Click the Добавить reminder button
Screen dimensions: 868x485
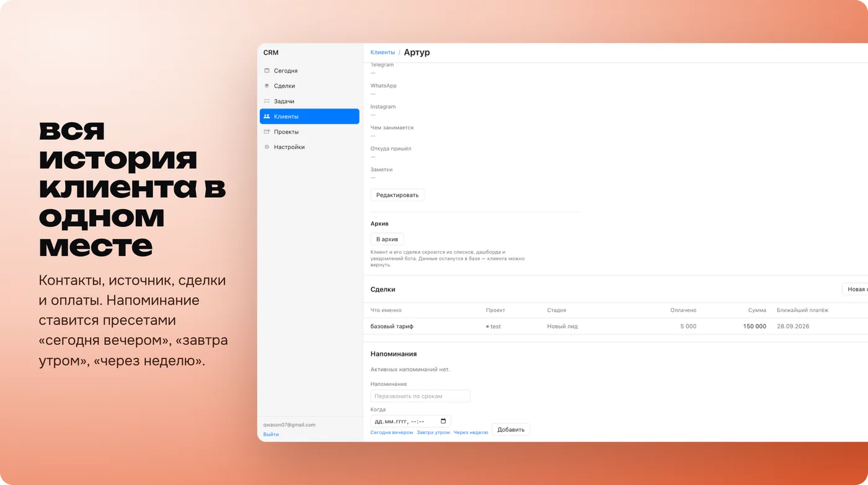pyautogui.click(x=511, y=429)
